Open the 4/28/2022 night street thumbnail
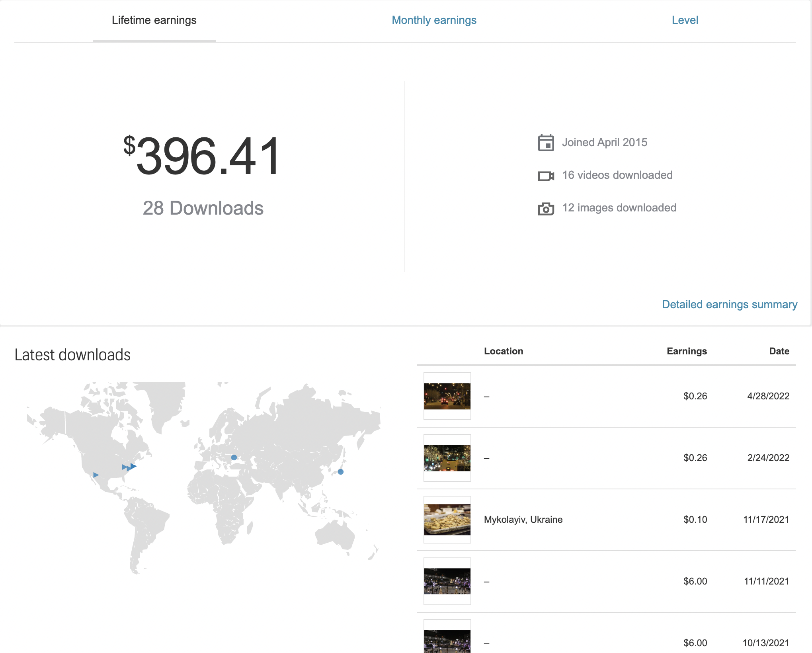812x653 pixels. tap(447, 396)
